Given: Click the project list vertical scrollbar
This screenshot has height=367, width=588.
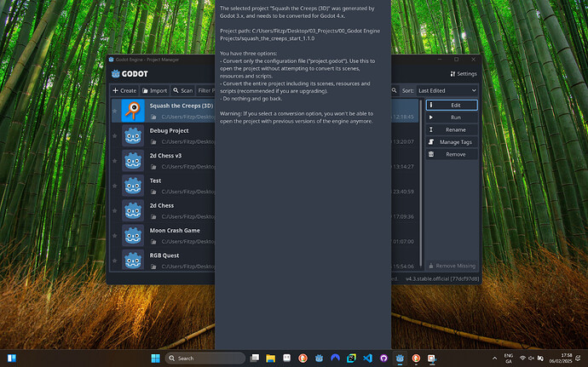Looking at the screenshot, I should [421, 183].
